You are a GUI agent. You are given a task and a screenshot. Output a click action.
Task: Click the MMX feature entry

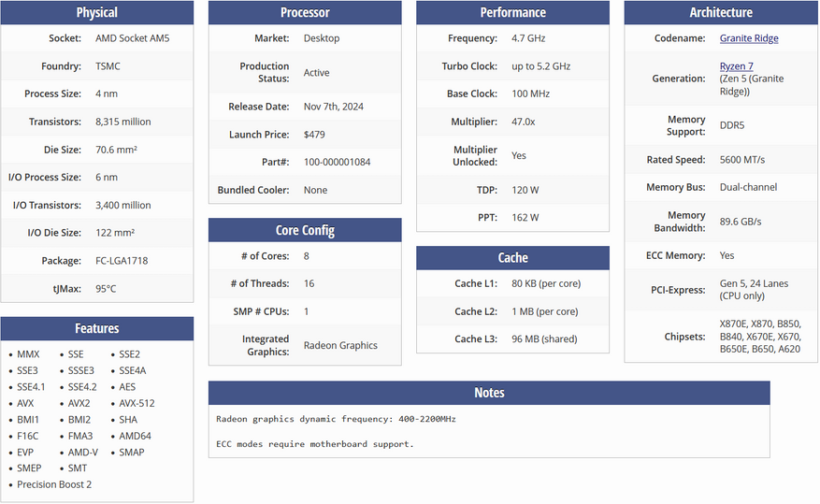click(28, 354)
